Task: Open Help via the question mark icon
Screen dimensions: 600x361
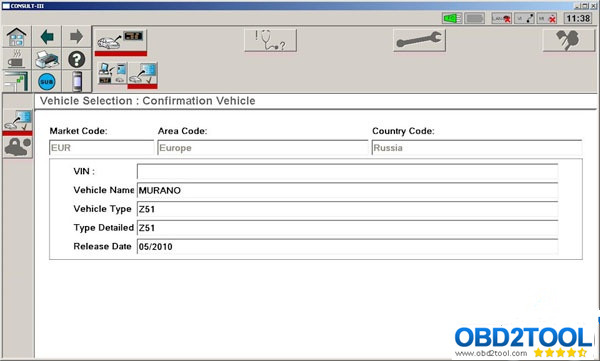Action: [77, 59]
